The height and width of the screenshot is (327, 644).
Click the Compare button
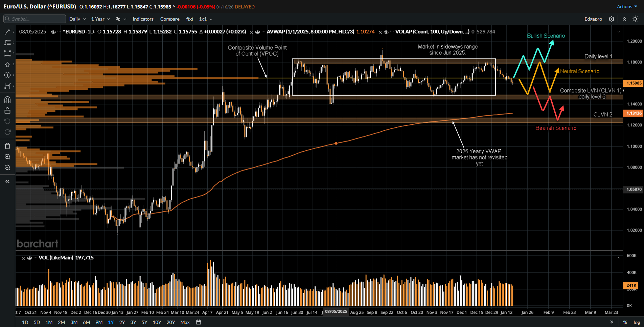tap(170, 19)
